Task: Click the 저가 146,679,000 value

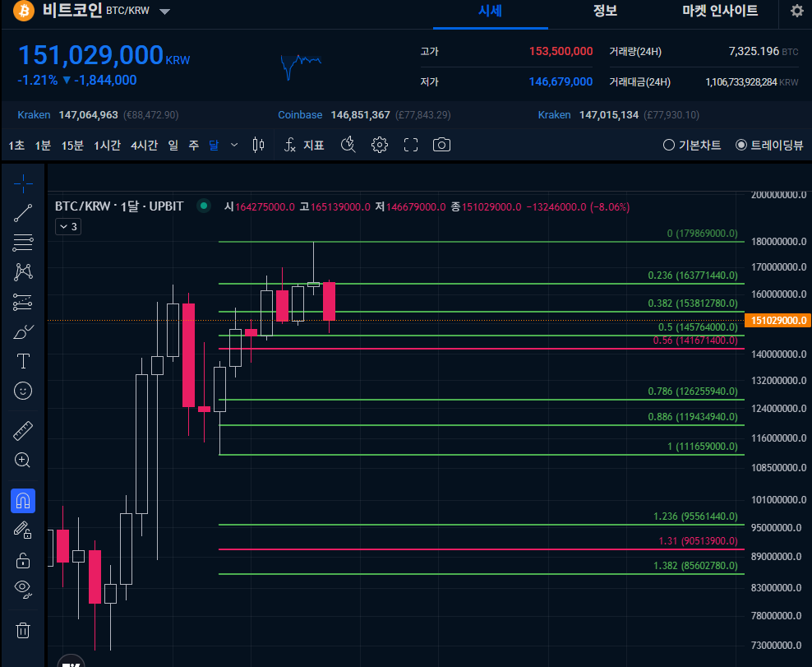Action: [x=561, y=81]
